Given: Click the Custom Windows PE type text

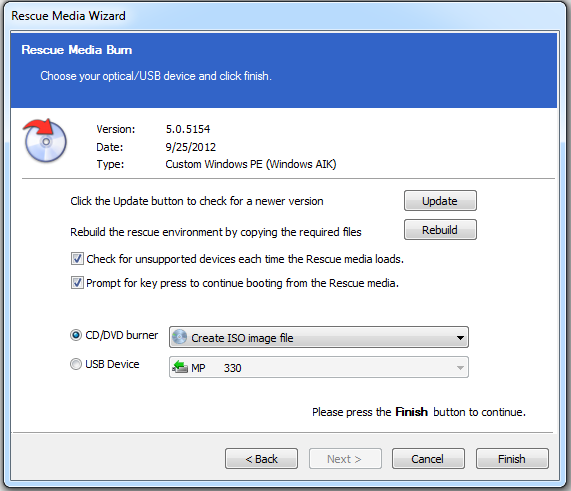Looking at the screenshot, I should pos(251,164).
